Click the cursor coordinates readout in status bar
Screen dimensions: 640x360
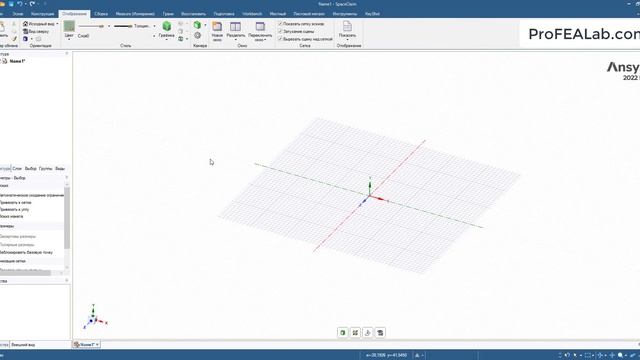[x=387, y=356]
